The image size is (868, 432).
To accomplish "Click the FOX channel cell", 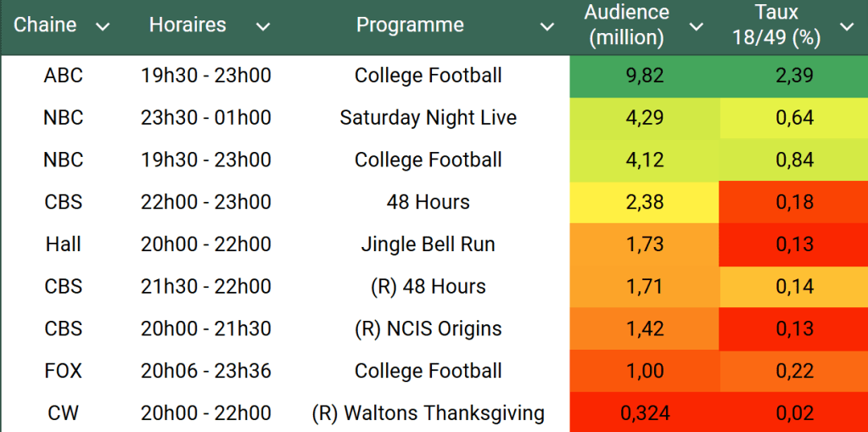I will coord(64,371).
